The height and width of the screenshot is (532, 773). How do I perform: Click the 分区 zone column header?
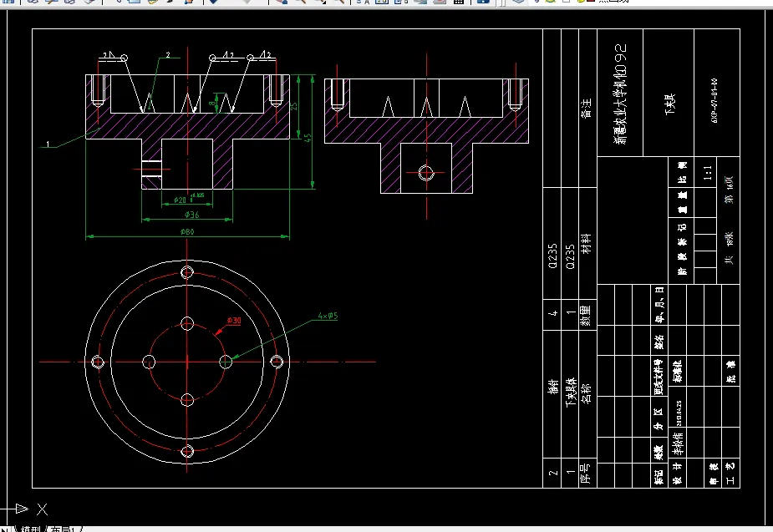tap(659, 419)
